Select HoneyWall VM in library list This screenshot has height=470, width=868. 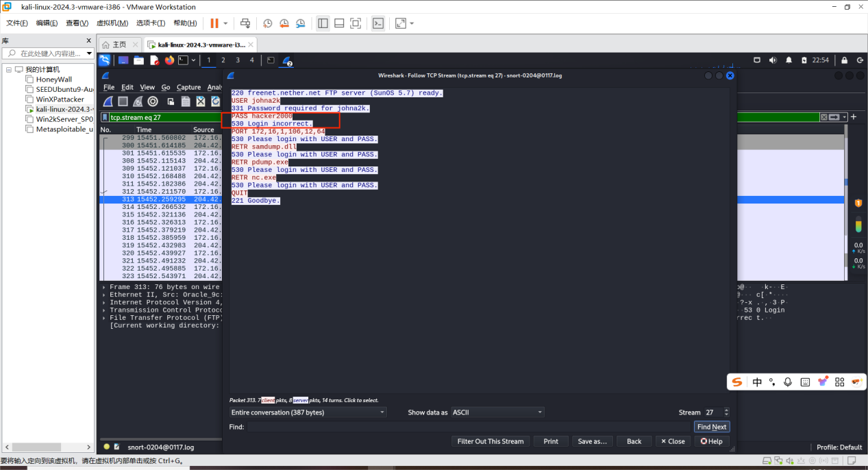[53, 79]
